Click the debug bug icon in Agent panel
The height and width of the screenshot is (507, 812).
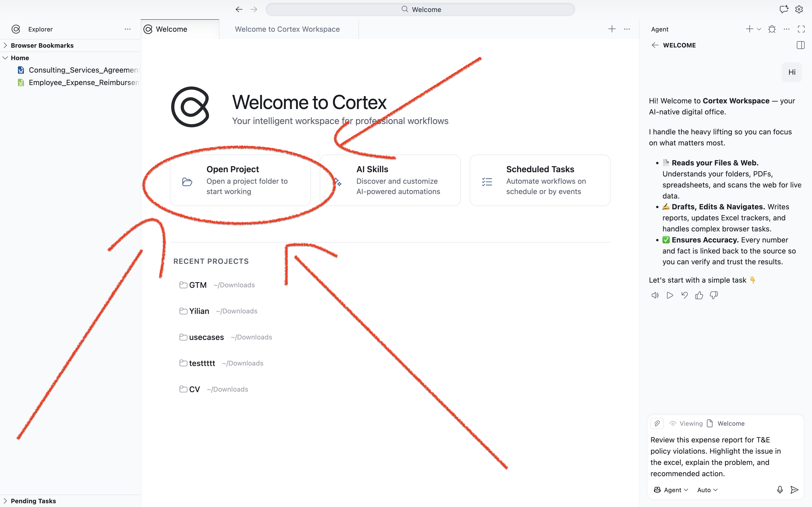(x=772, y=29)
